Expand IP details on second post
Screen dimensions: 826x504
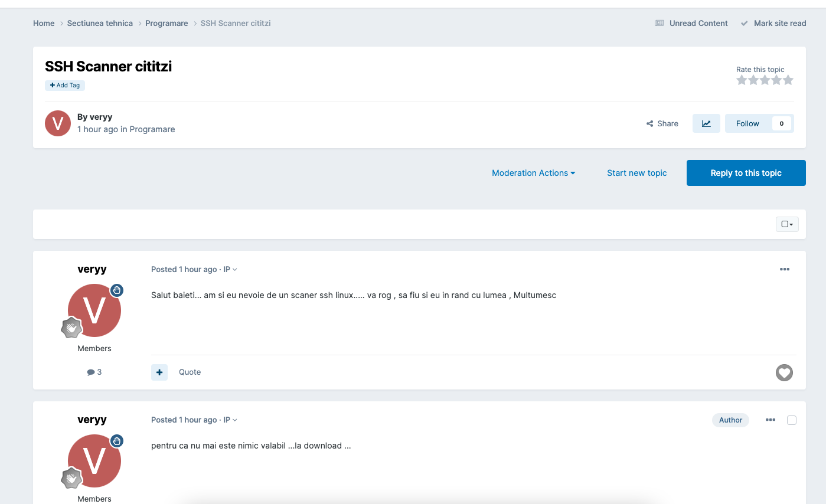(x=230, y=420)
